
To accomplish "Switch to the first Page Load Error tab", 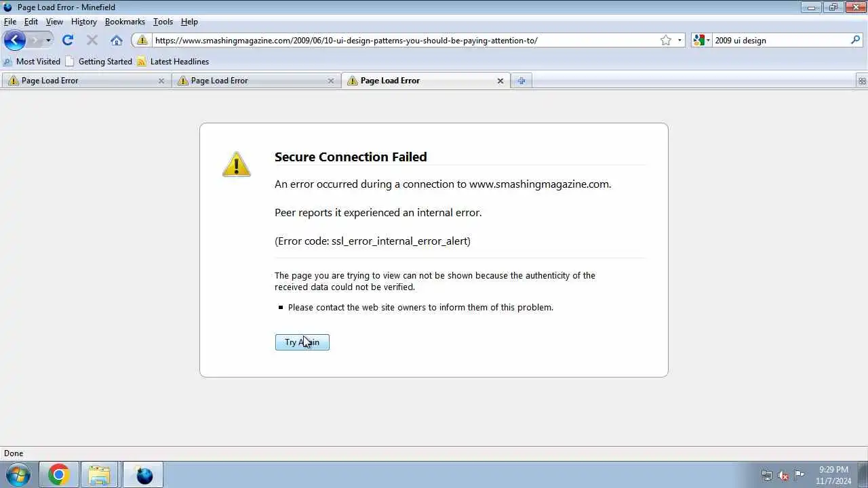I will 86,81.
